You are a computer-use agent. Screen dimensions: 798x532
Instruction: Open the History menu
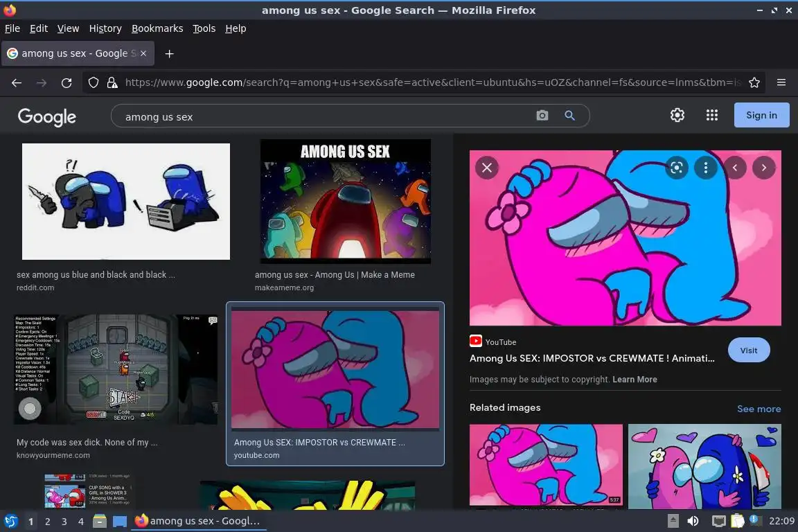[x=105, y=28]
